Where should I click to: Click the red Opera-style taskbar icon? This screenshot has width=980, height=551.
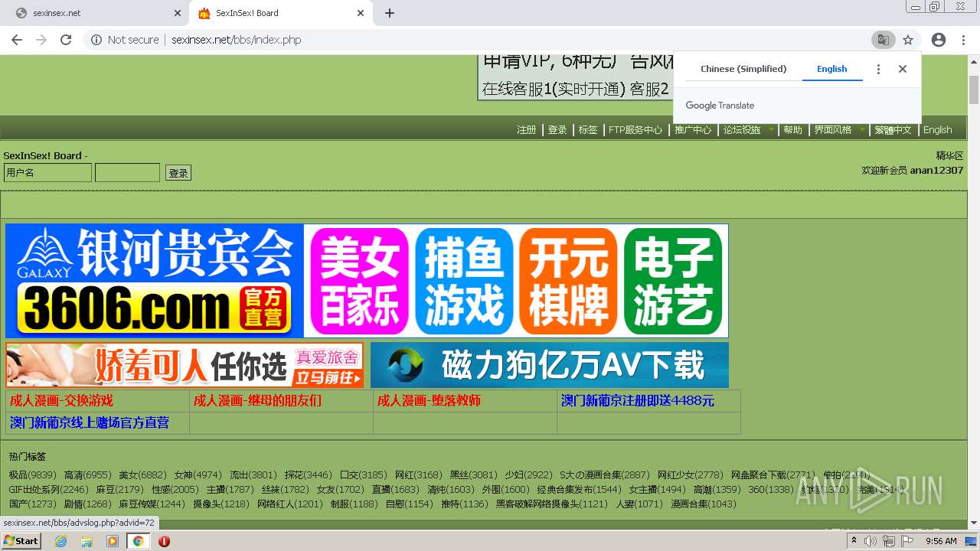(164, 541)
